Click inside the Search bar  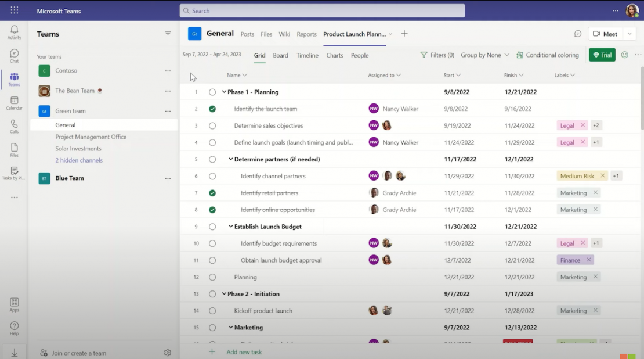click(322, 10)
